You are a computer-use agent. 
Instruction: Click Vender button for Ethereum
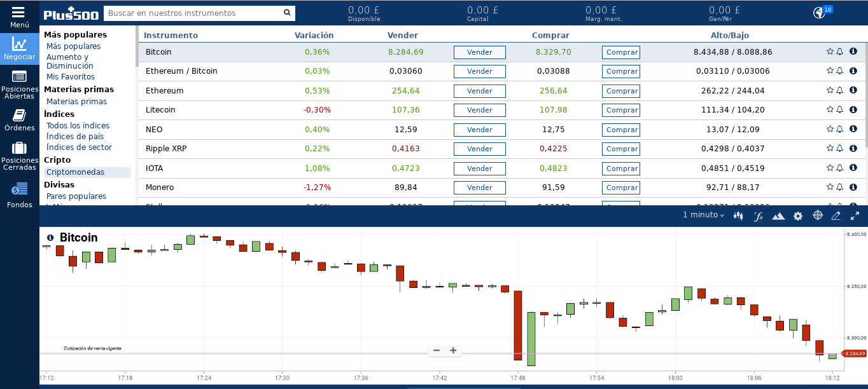(x=480, y=91)
